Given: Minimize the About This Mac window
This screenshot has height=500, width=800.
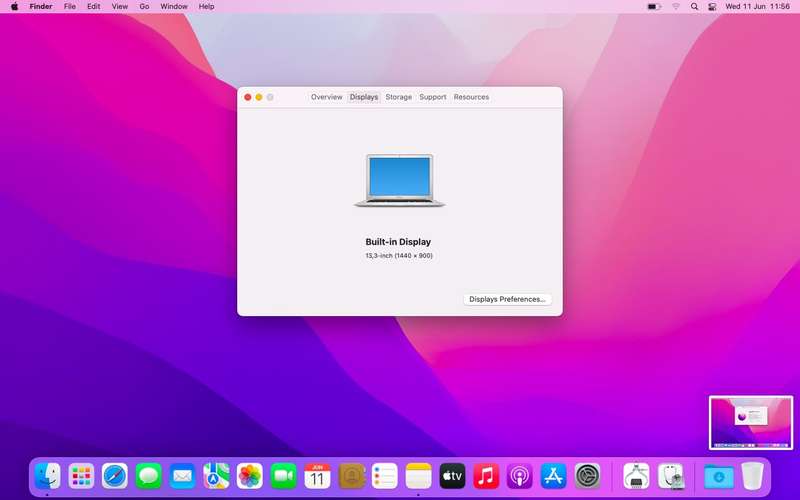Looking at the screenshot, I should point(259,97).
